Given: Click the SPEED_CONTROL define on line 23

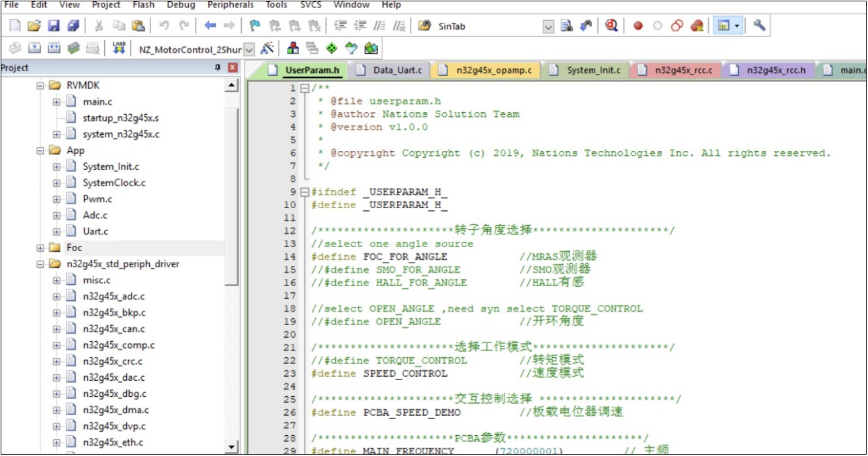Looking at the screenshot, I should point(405,373).
